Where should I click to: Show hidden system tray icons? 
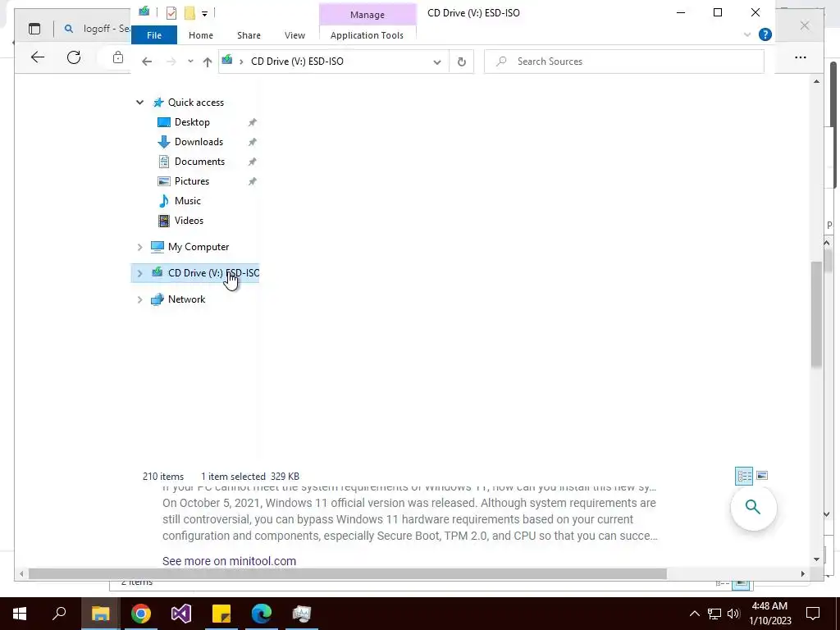click(694, 614)
